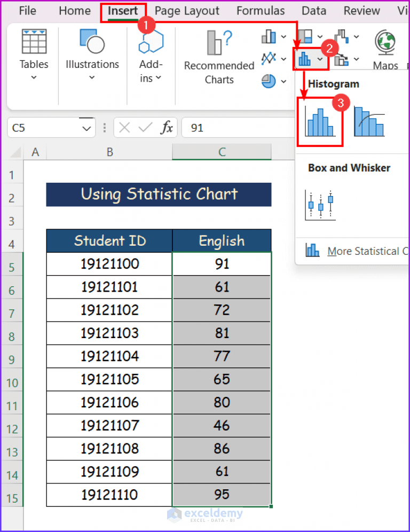Open the Maps chart tool
Screen dimensions: 410x532
[385, 48]
